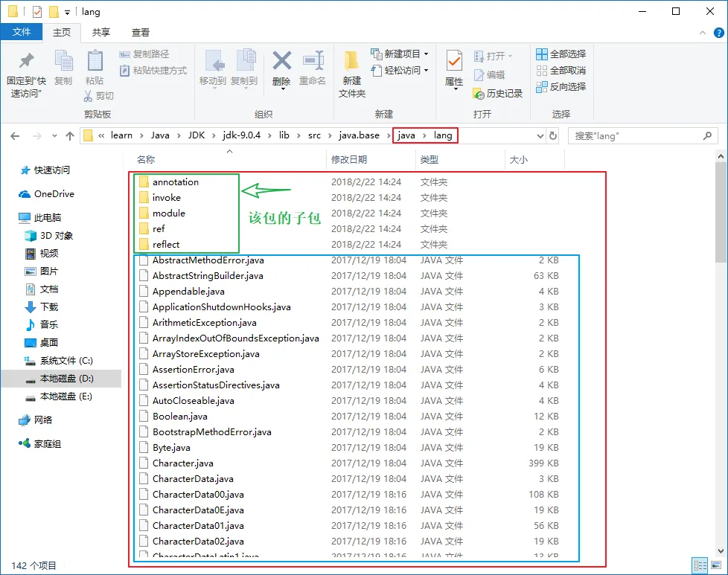Refresh the current folder view

552,136
